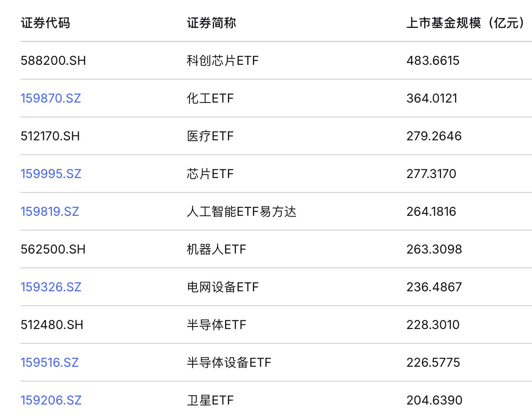Click the 半导体设备ETF name cell
Viewport: 532px width, 416px height.
pyautogui.click(x=229, y=363)
